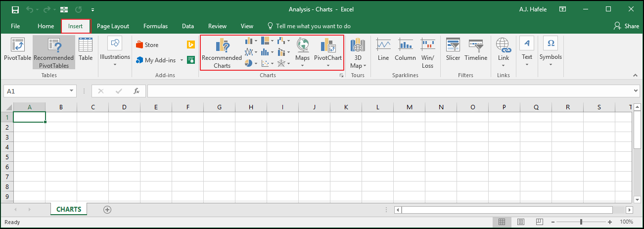The height and width of the screenshot is (229, 644).
Task: Click zoom in plus button
Action: coord(610,222)
